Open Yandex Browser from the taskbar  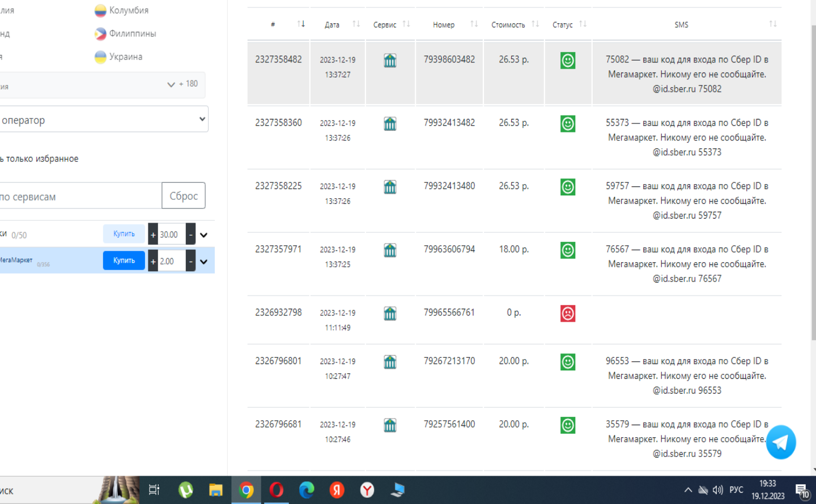pos(367,490)
